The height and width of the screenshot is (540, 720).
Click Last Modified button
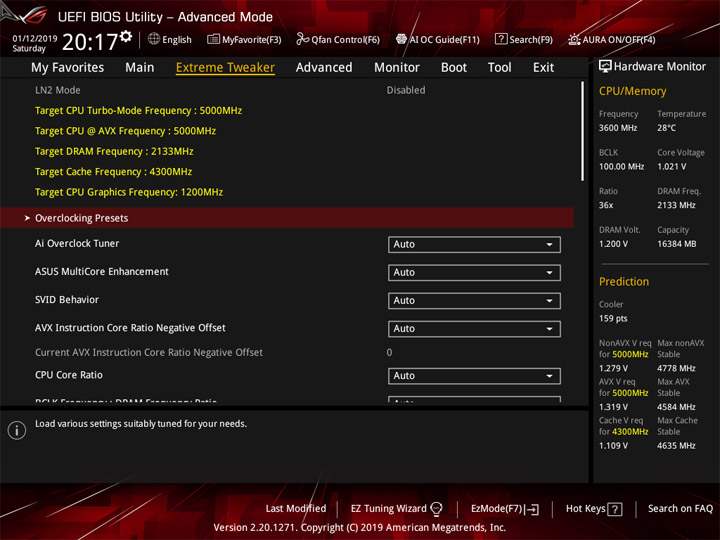pyautogui.click(x=296, y=509)
